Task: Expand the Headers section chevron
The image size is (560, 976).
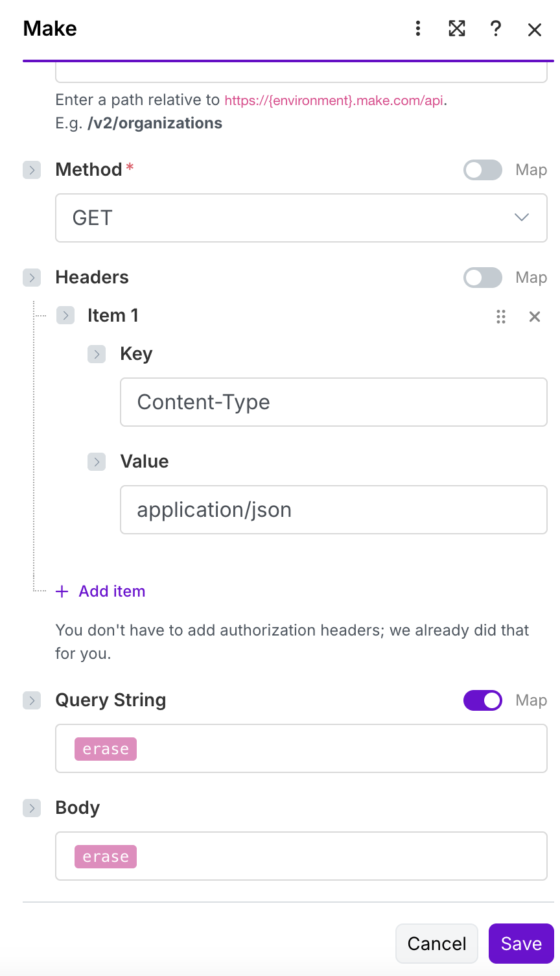Action: pos(32,278)
